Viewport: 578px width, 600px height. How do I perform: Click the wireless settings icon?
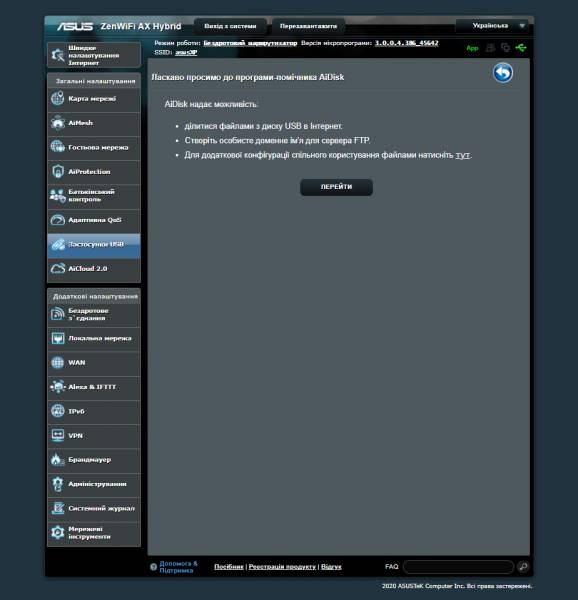[58, 314]
